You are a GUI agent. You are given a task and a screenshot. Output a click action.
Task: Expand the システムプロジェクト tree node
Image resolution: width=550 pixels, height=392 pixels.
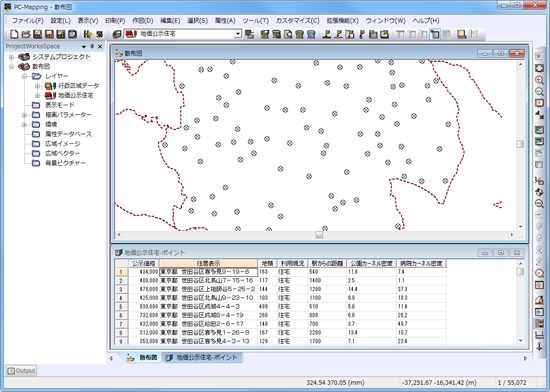coord(12,57)
